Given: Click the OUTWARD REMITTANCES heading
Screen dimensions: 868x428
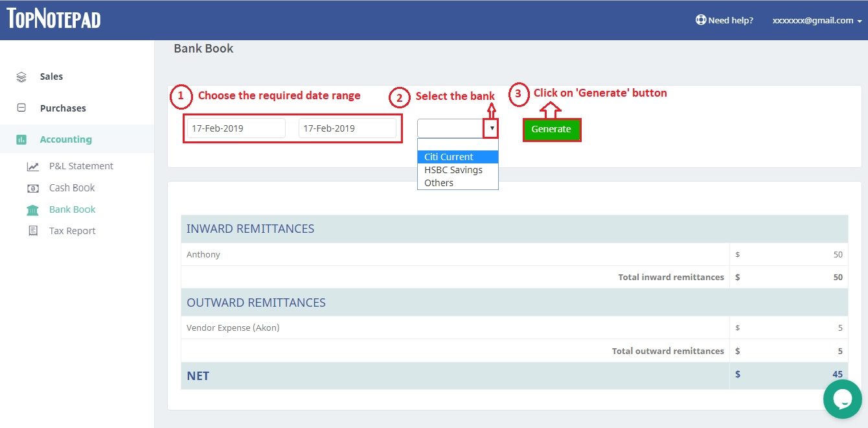Looking at the screenshot, I should (256, 303).
